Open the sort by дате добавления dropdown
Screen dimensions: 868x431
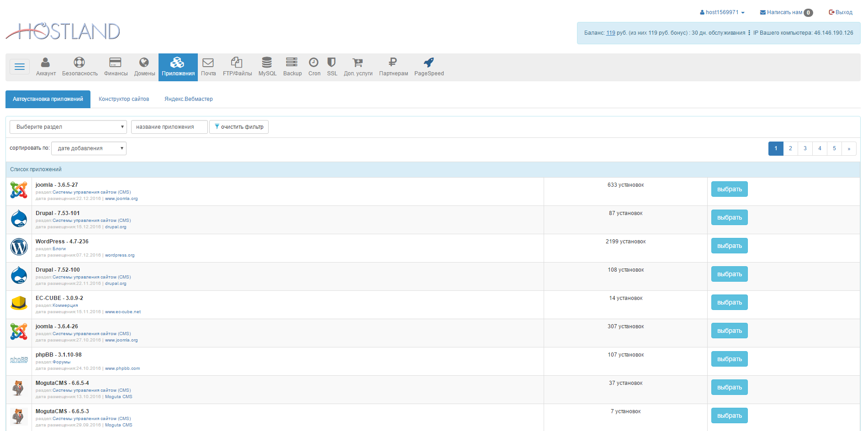point(89,148)
